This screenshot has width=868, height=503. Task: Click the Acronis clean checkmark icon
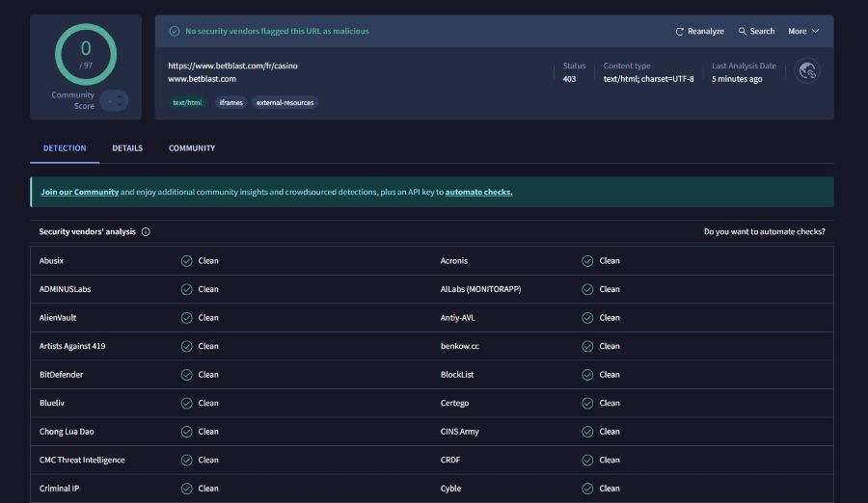(x=587, y=261)
